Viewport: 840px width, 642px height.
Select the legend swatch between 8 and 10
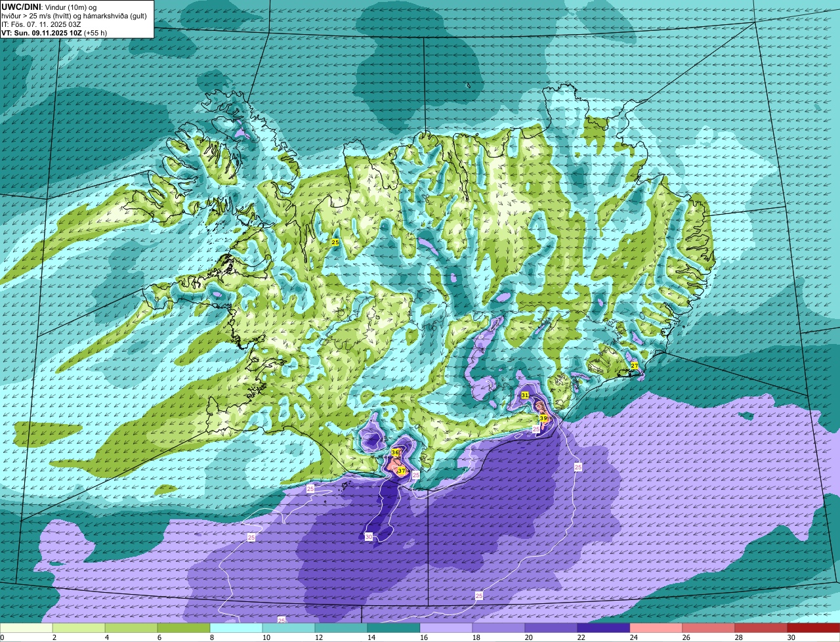click(x=236, y=628)
